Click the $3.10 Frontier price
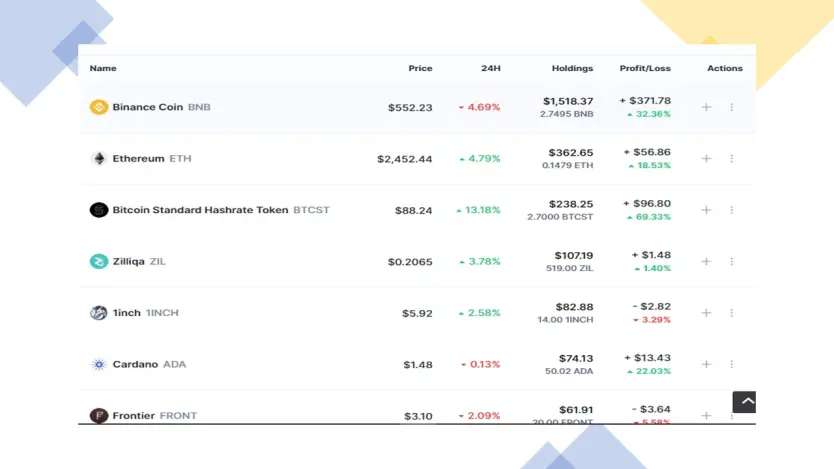The image size is (834, 469). coord(418,416)
